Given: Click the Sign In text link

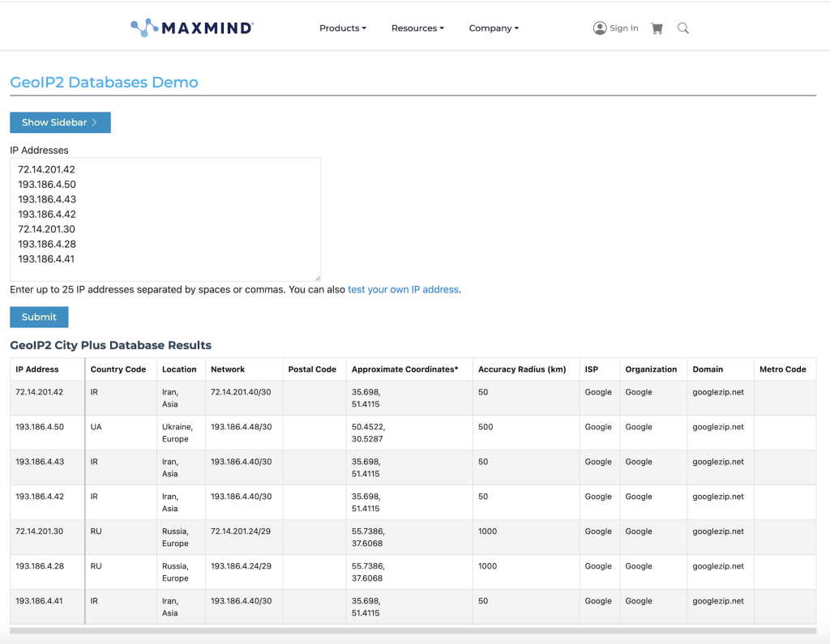Looking at the screenshot, I should pyautogui.click(x=623, y=28).
